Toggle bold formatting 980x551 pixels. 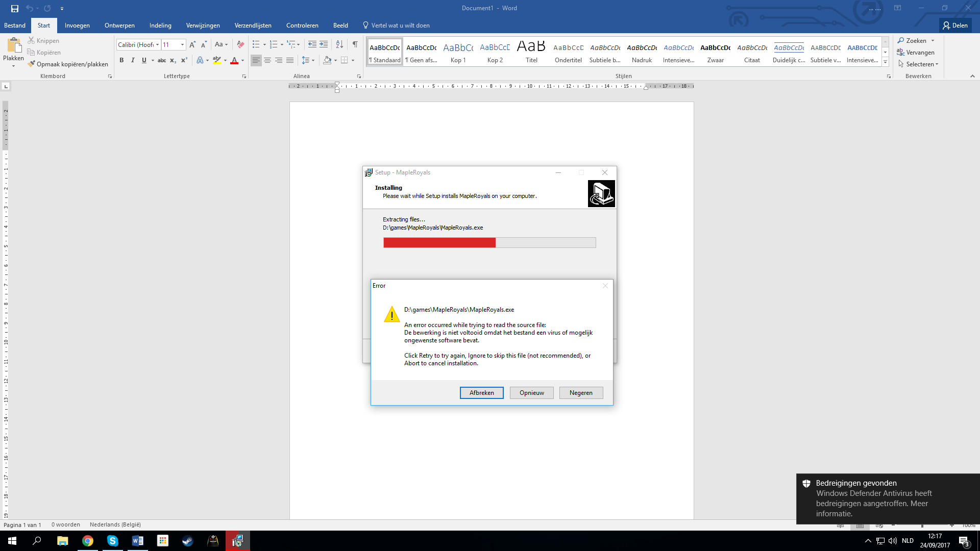[121, 60]
